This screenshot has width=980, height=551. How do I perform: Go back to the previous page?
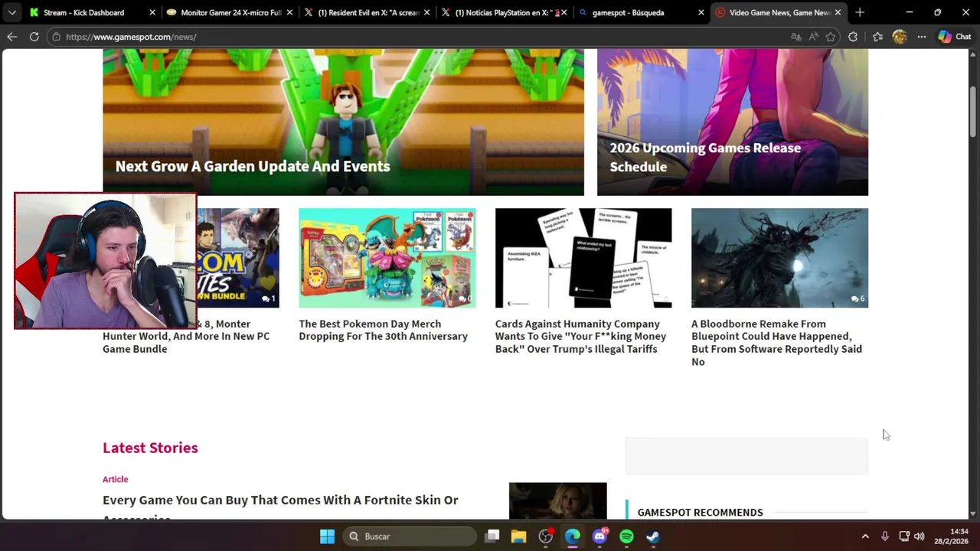coord(11,37)
